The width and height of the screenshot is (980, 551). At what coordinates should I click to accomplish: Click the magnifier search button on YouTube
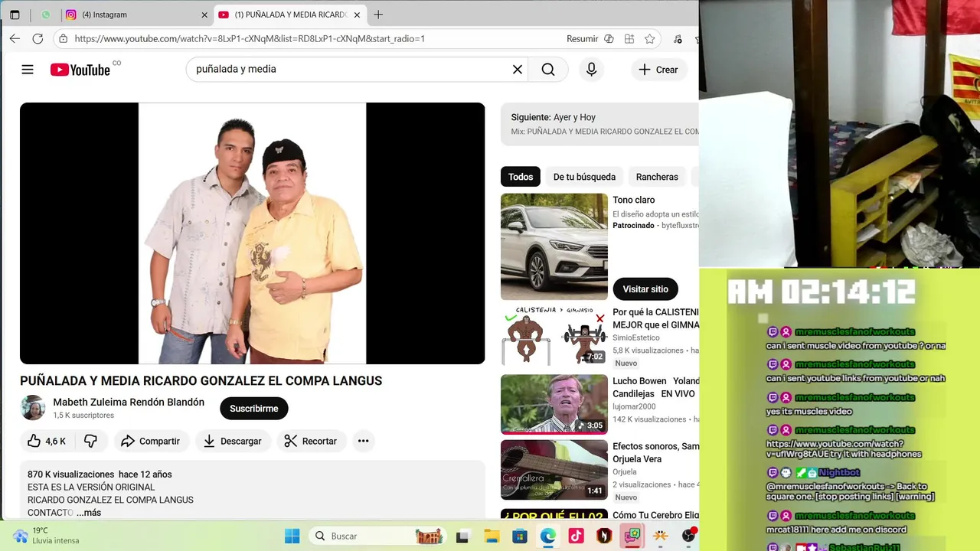(548, 70)
